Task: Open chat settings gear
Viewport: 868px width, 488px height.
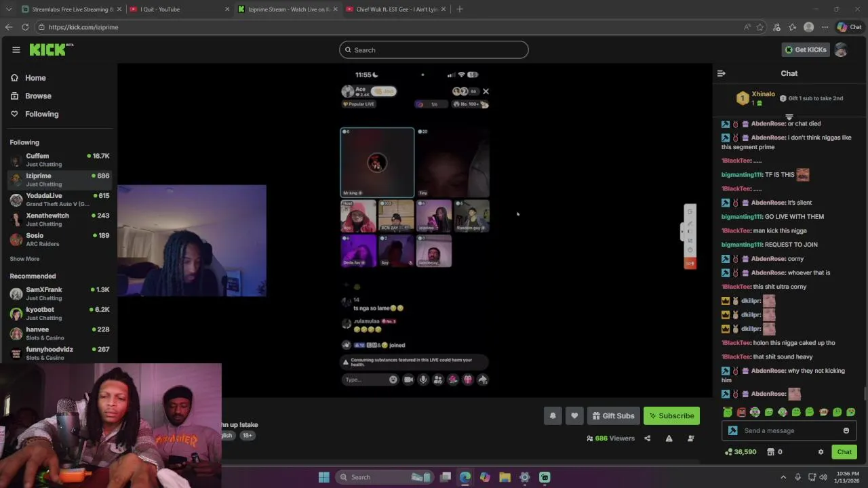Action: coord(821,452)
